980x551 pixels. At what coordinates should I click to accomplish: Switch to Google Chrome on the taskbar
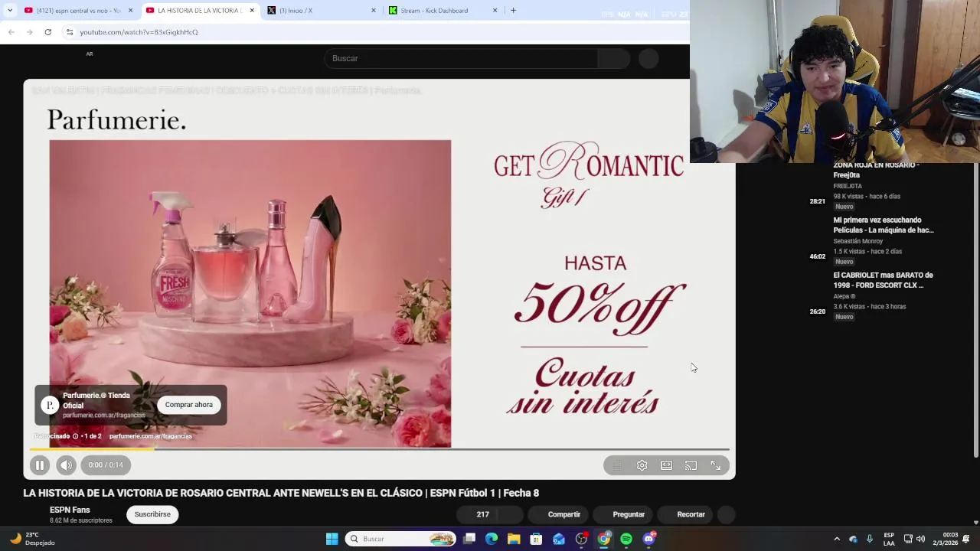pos(604,539)
